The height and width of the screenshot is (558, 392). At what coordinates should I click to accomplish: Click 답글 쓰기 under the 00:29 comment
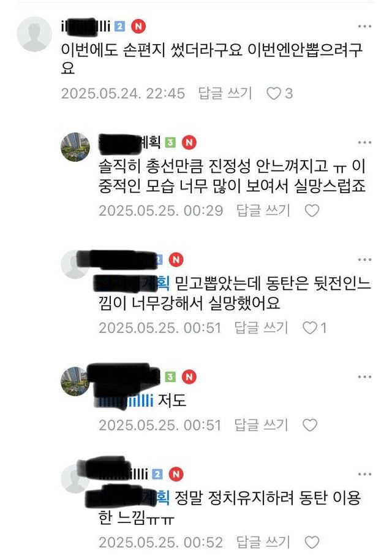[263, 210]
